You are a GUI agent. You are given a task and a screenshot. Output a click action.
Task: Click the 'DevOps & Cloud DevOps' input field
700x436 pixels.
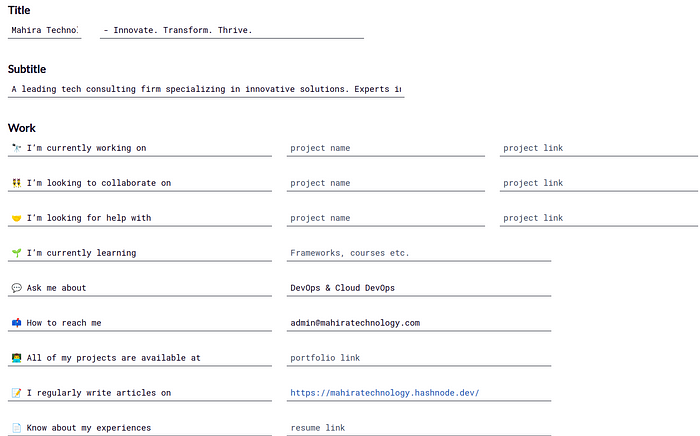coord(419,288)
